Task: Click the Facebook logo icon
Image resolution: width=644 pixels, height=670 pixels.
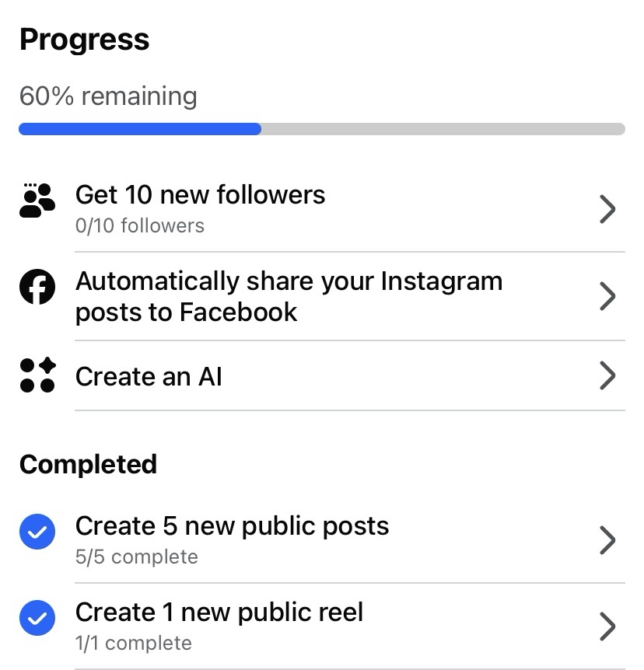Action: pyautogui.click(x=37, y=288)
